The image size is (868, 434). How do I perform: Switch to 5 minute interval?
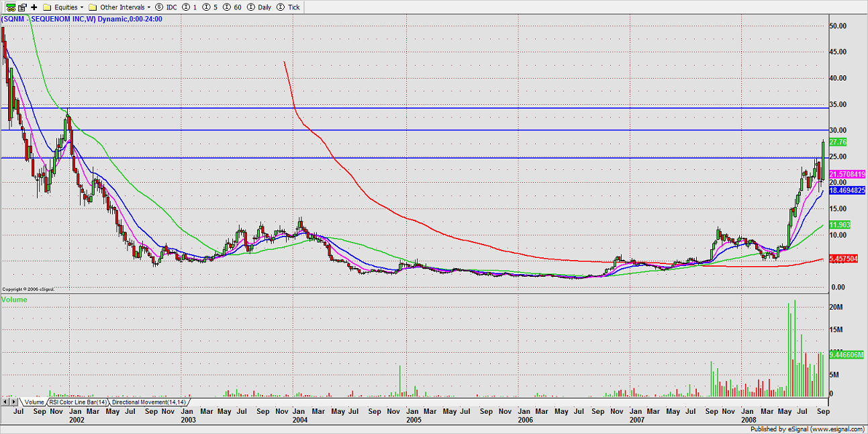tap(211, 7)
